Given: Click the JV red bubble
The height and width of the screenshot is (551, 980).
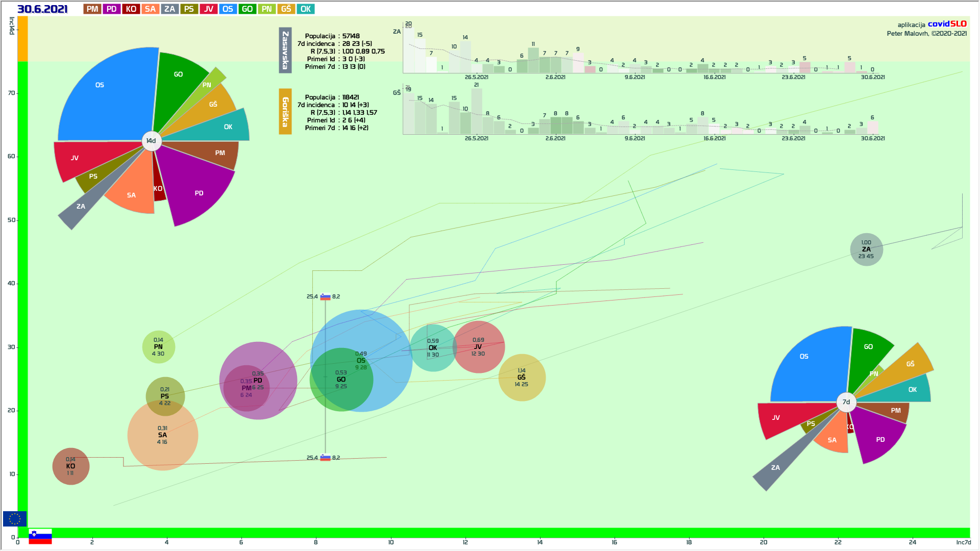Looking at the screenshot, I should click(x=478, y=347).
